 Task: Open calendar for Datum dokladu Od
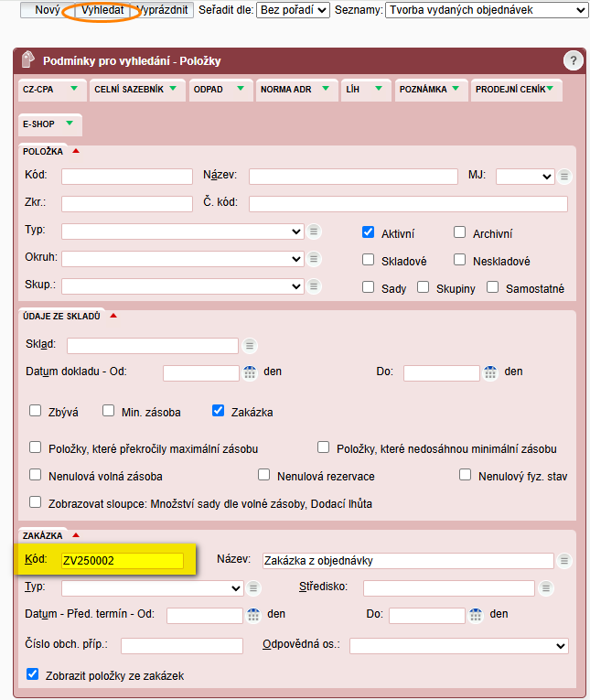(x=252, y=372)
